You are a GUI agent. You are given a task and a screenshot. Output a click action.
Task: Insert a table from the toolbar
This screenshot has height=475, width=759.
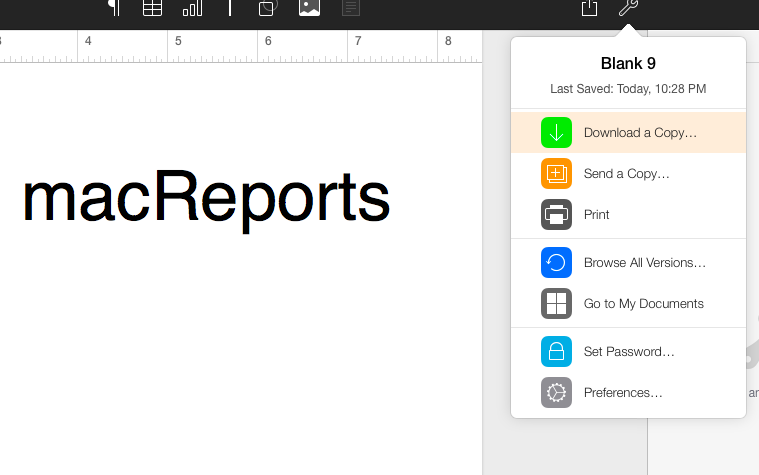coord(152,8)
